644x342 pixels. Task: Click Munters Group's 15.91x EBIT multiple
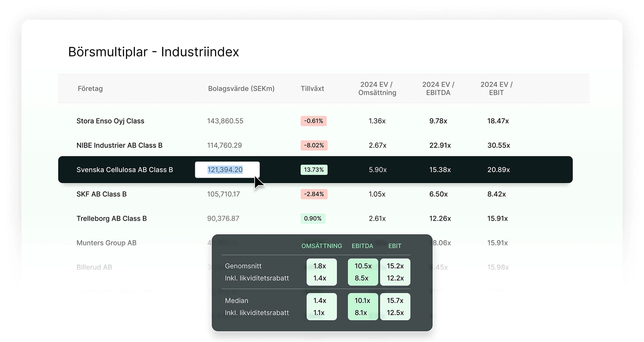[x=497, y=243]
